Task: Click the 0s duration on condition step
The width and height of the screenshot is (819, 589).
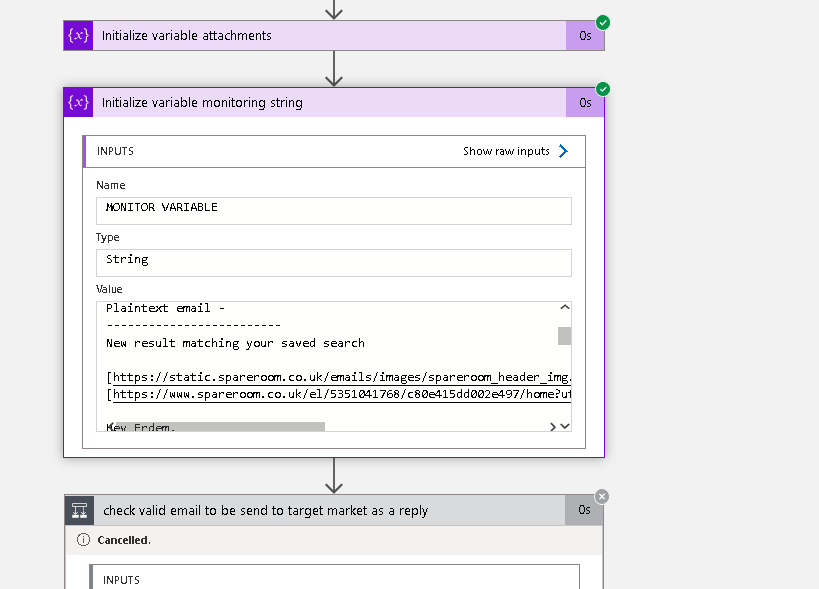Action: 584,510
